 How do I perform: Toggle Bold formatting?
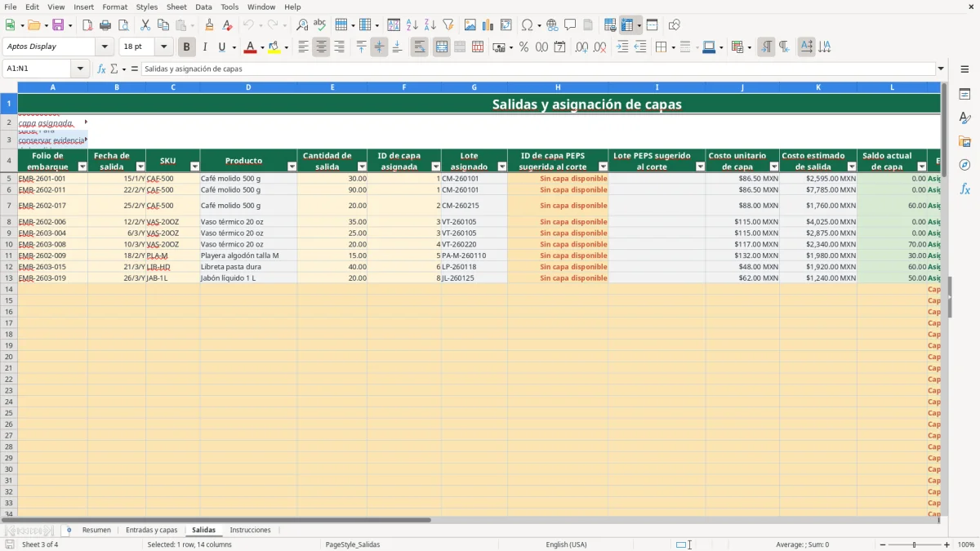tap(186, 47)
